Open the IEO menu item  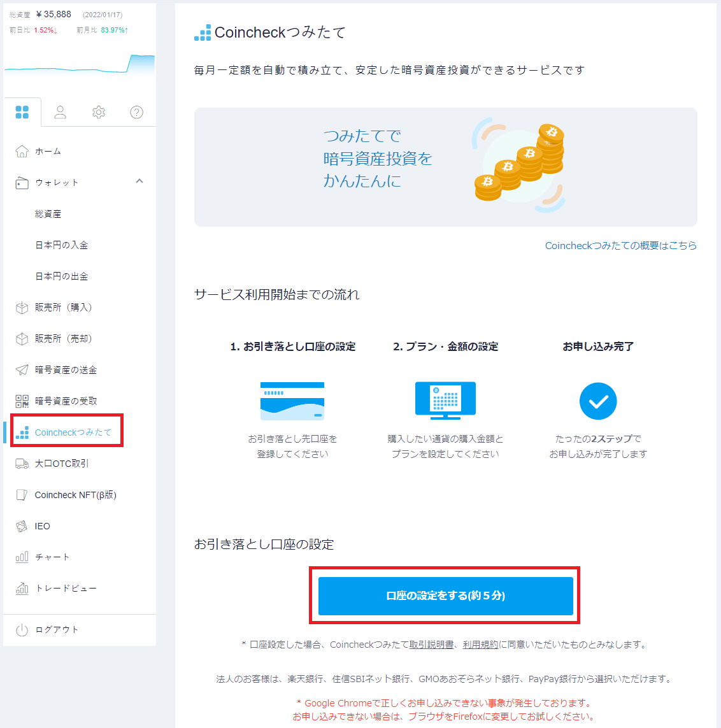(x=42, y=526)
